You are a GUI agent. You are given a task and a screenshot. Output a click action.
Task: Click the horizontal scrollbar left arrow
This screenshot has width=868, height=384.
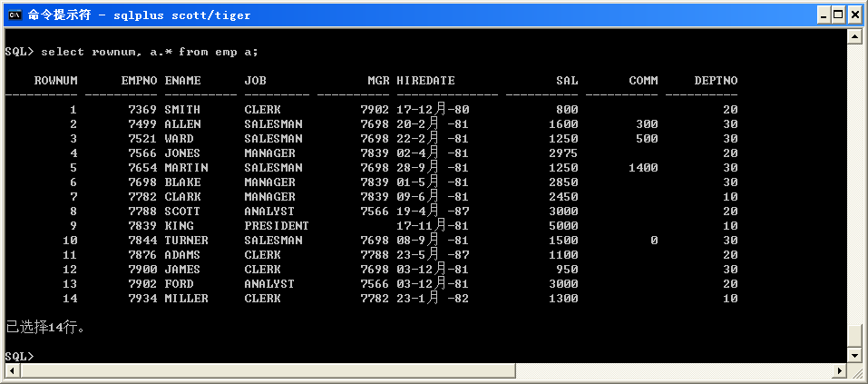10,370
